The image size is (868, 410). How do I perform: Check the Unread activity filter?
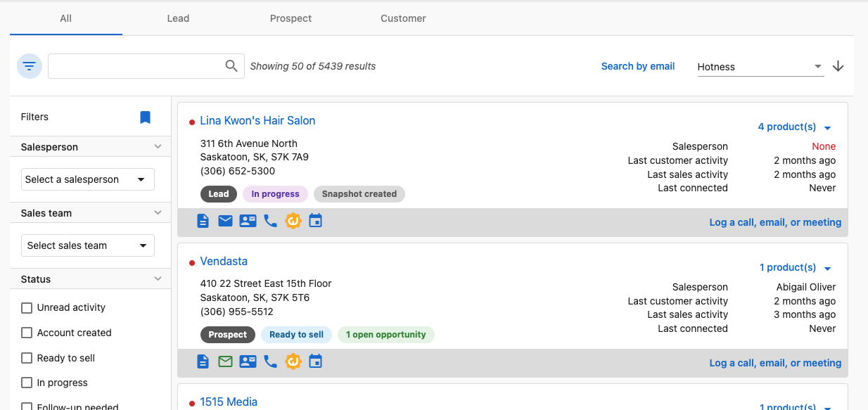[x=27, y=308]
